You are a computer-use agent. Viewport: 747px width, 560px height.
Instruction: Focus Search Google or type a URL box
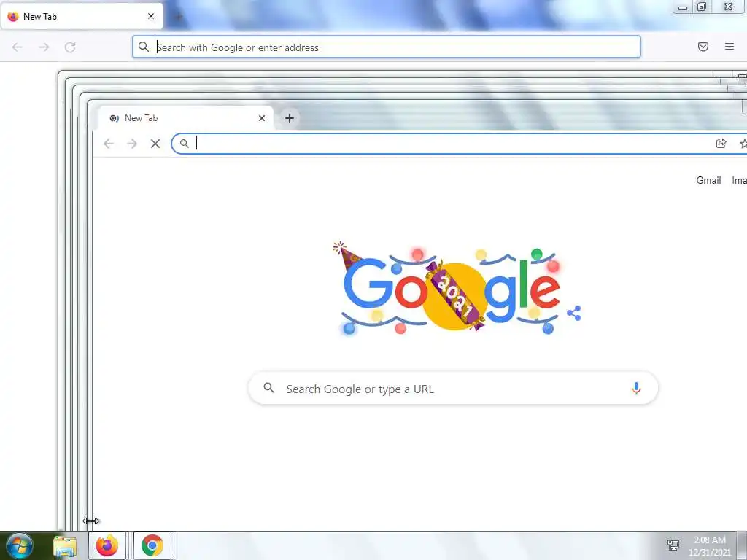(453, 389)
